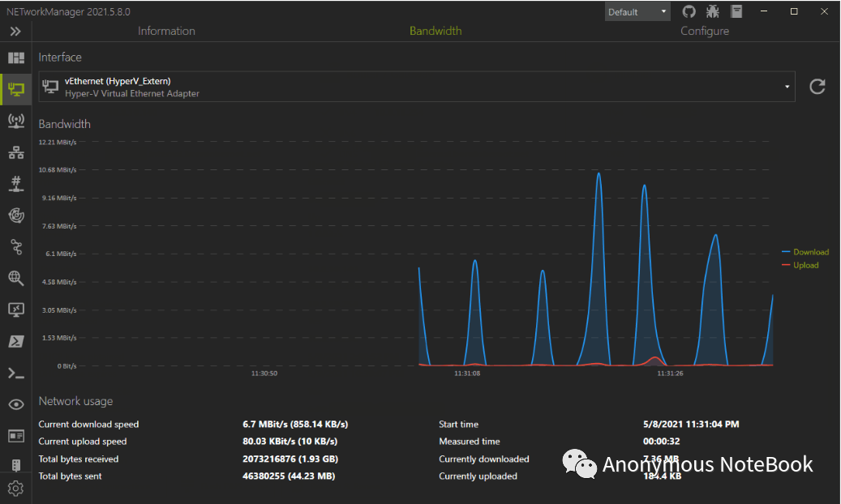Click the Download legend entry
This screenshot has width=841, height=504.
tap(805, 252)
